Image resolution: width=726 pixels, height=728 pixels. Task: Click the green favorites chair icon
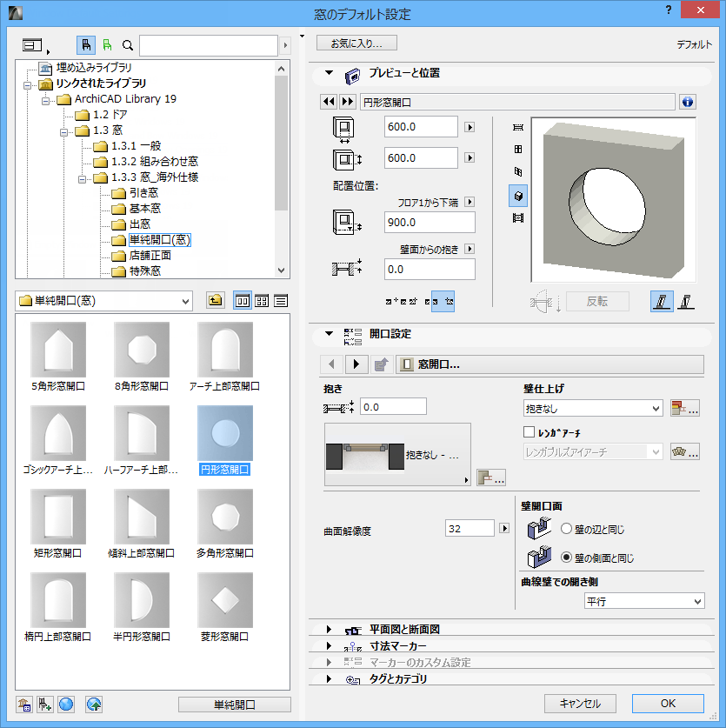point(107,45)
